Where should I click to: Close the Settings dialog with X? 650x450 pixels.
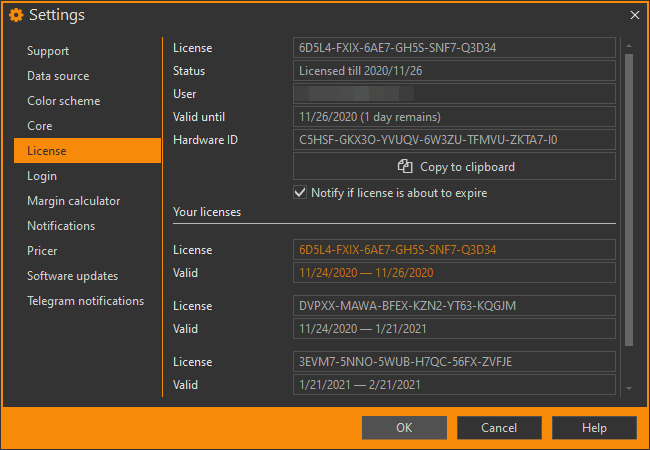click(634, 15)
